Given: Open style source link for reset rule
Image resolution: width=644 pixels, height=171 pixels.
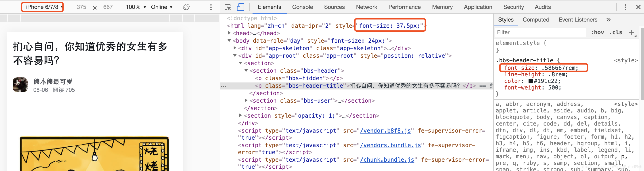Looking at the screenshot, I should pyautogui.click(x=625, y=104).
